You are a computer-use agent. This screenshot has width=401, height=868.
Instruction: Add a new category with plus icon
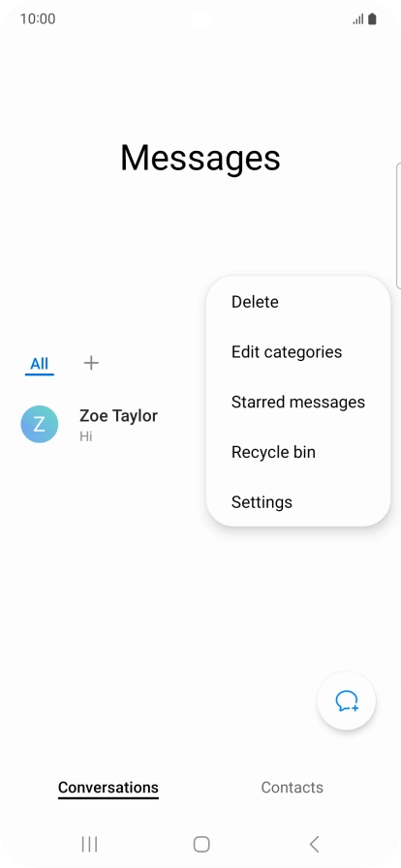pos(91,363)
